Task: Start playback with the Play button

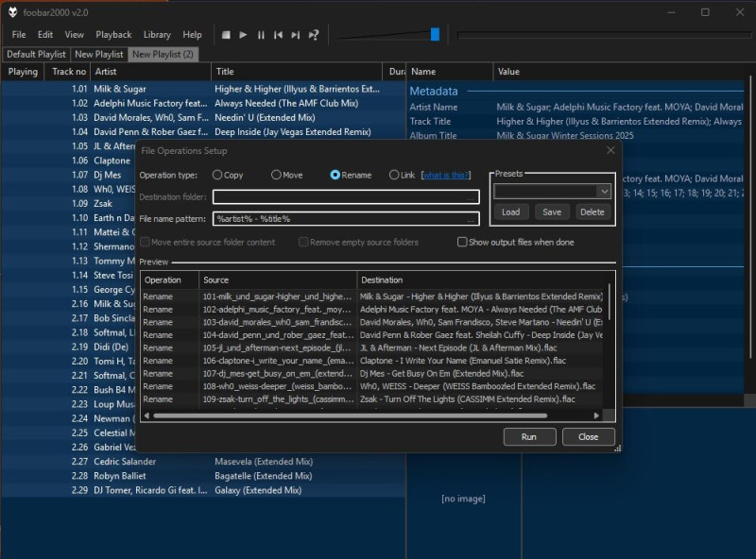Action: click(243, 35)
